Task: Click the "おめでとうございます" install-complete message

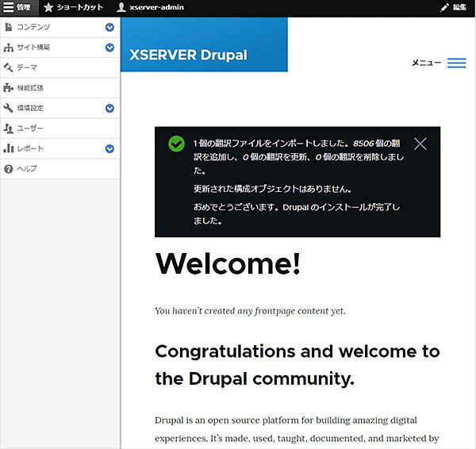Action: (297, 213)
